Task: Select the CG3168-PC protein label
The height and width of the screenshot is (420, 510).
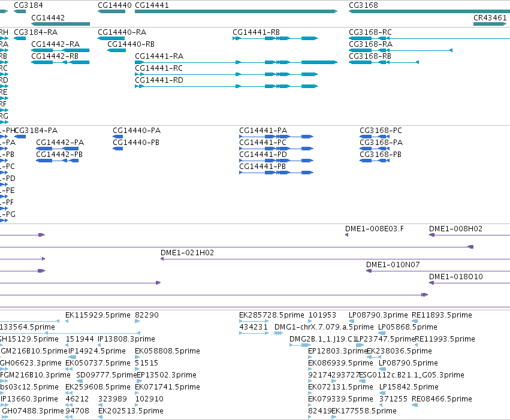Action: [x=381, y=131]
